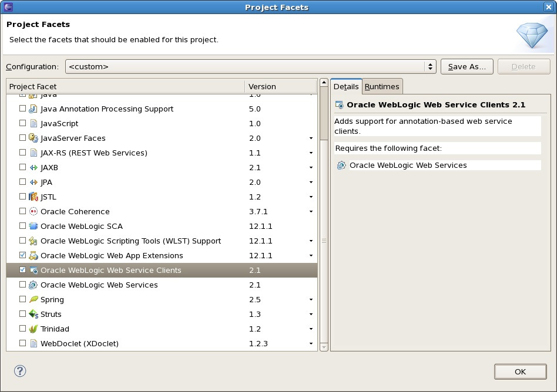Enable the Java Annotation Processing Support checkbox
This screenshot has height=392, width=557.
pos(22,108)
